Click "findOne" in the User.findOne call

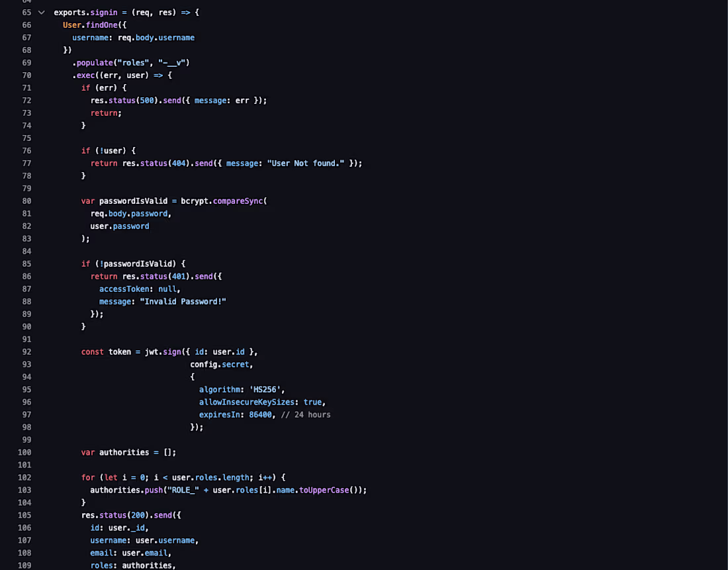pyautogui.click(x=102, y=25)
